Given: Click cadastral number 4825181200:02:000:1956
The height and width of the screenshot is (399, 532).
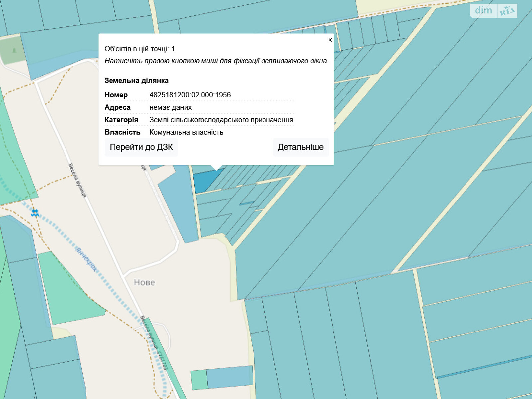Looking at the screenshot, I should click(190, 95).
